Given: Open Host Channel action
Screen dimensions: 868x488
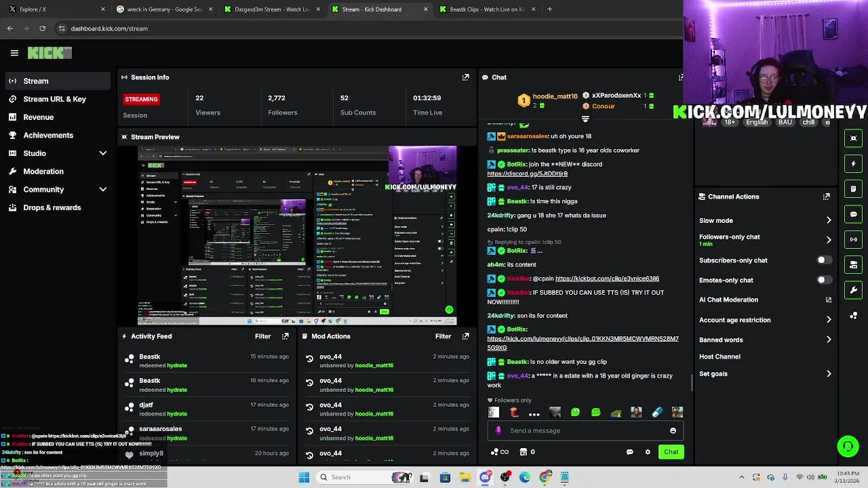Looking at the screenshot, I should [x=719, y=357].
